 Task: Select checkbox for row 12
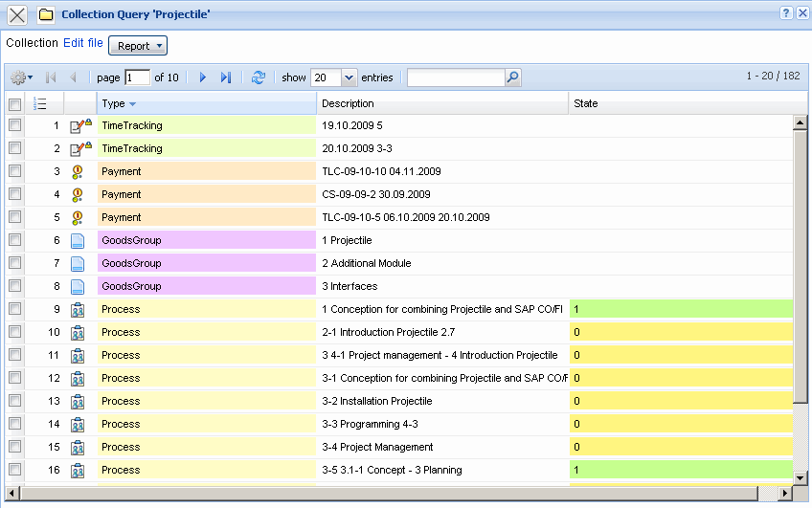(14, 378)
